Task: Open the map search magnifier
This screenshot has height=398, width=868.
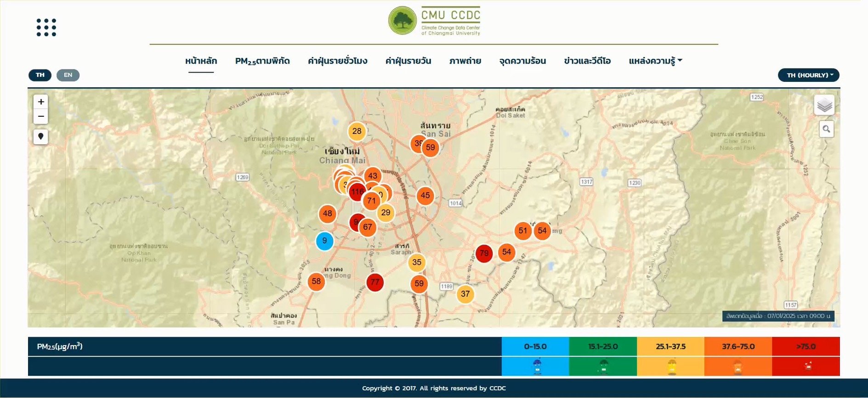Action: pos(826,129)
